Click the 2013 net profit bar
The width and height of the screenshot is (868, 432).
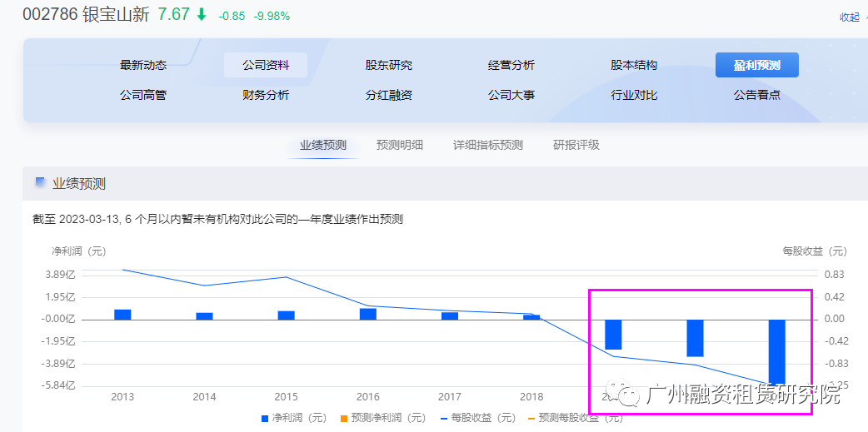tap(123, 314)
